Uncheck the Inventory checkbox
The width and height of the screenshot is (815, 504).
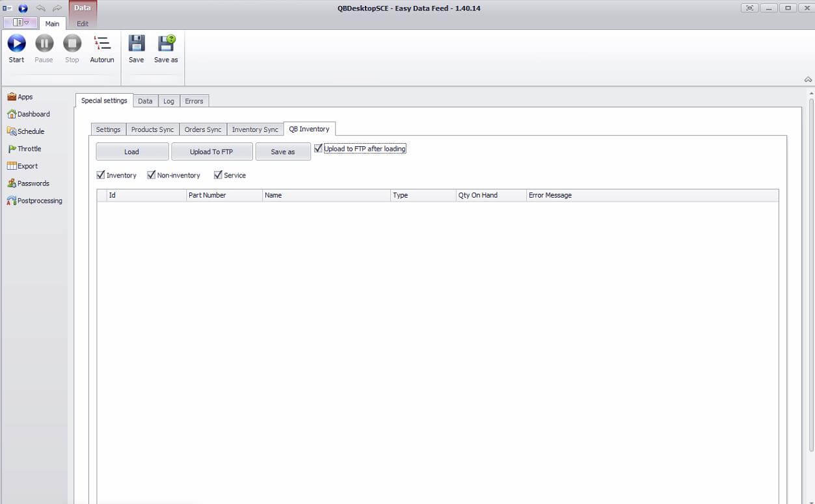pos(101,175)
